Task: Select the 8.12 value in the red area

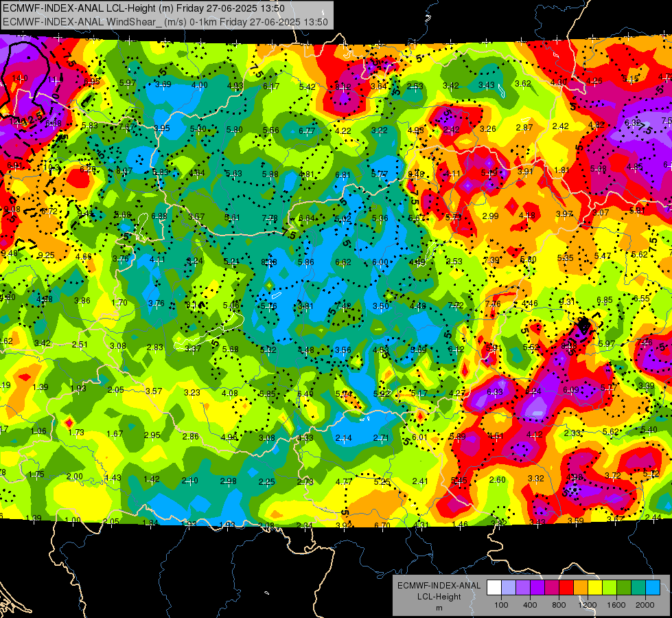Action: pos(343,87)
